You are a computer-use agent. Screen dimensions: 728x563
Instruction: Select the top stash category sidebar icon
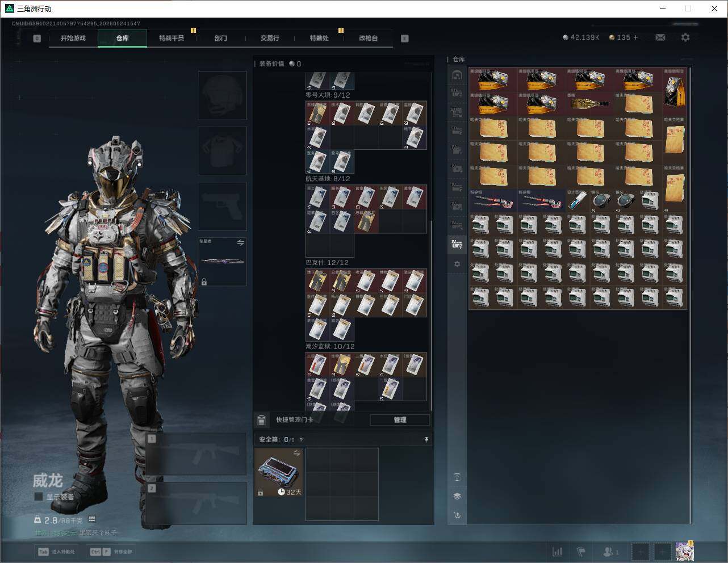[457, 75]
